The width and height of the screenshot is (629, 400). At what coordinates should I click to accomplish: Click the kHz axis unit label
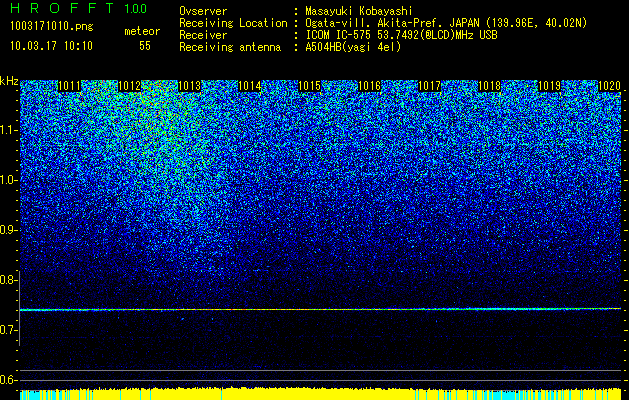9,81
